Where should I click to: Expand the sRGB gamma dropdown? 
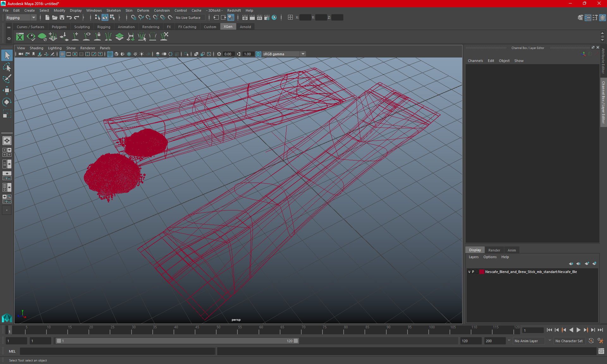pos(303,54)
